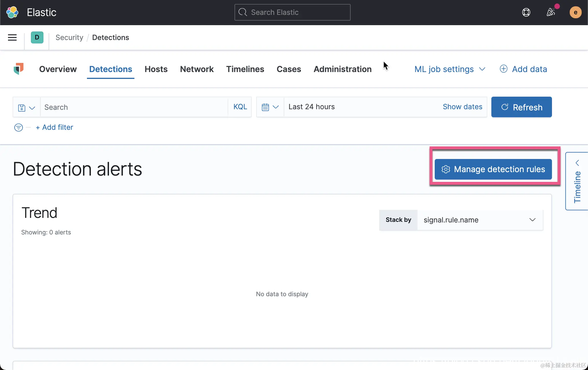Image resolution: width=588 pixels, height=370 pixels.
Task: Open the help menu lifebuoy icon
Action: click(x=526, y=12)
